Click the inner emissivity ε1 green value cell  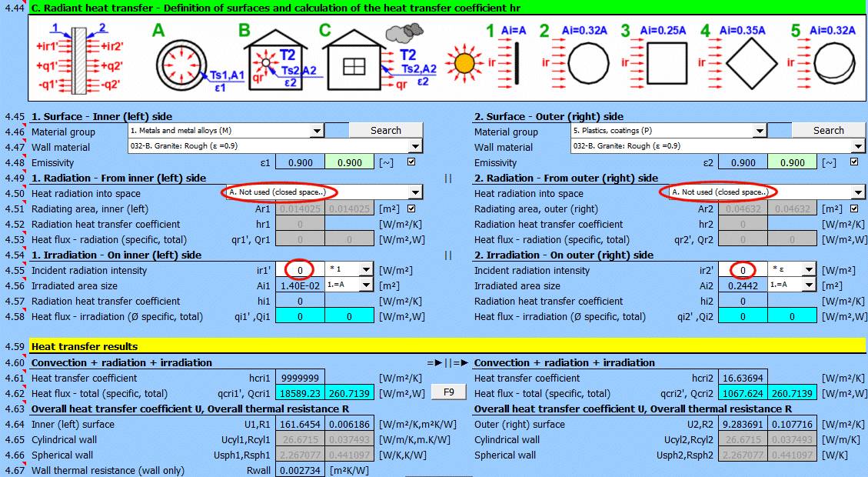tap(349, 162)
